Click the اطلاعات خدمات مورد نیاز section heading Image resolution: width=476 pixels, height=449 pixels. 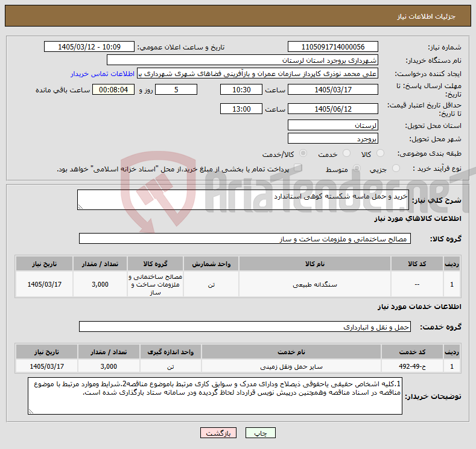419,307
